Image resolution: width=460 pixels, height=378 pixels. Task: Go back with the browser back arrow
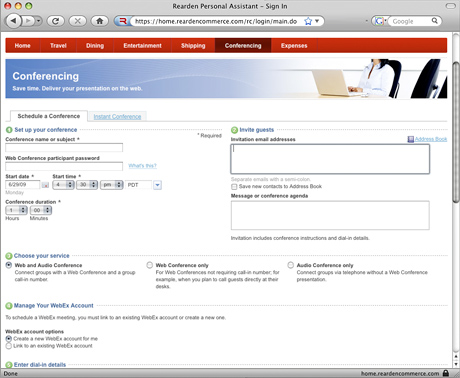point(13,21)
